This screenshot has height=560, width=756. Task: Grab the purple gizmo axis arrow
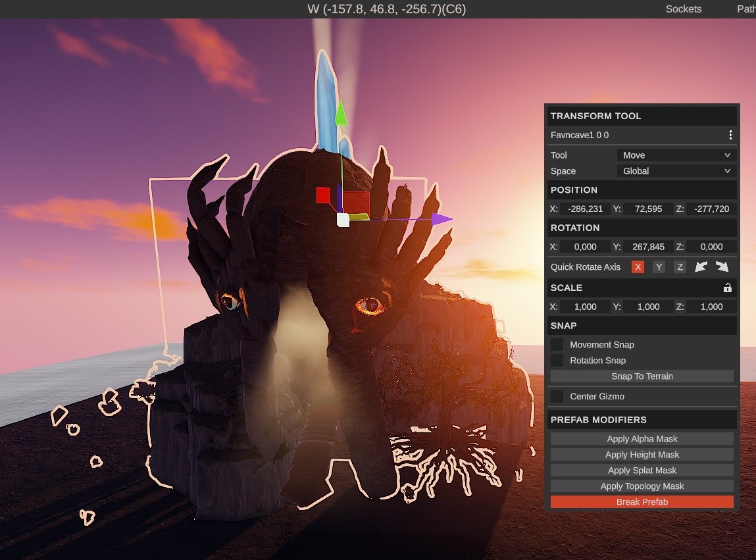click(441, 219)
